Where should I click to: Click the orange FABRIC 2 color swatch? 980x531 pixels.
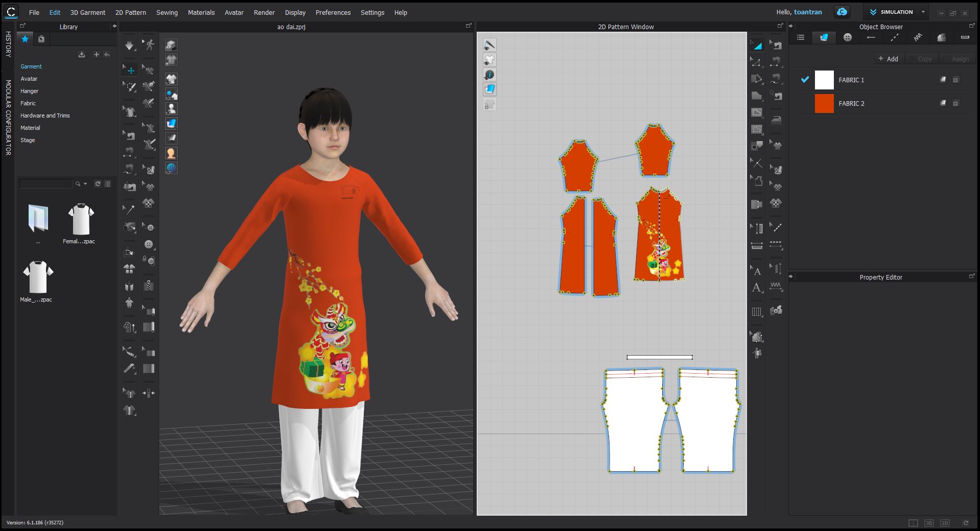point(824,103)
